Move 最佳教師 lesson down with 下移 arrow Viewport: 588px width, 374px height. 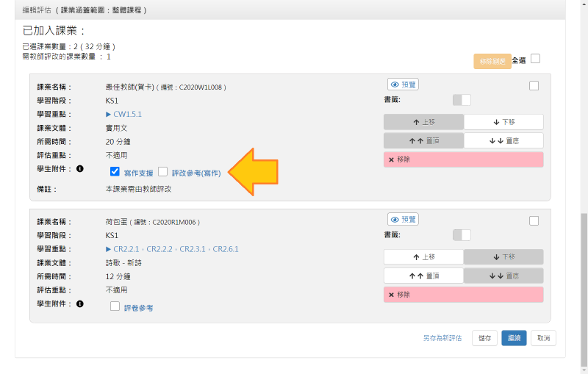(503, 122)
